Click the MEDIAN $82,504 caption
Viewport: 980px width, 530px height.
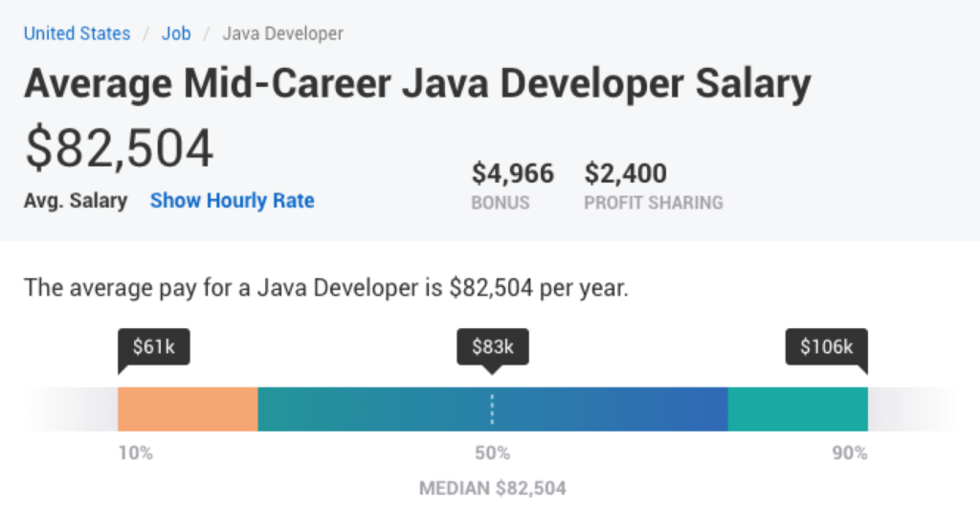(492, 489)
